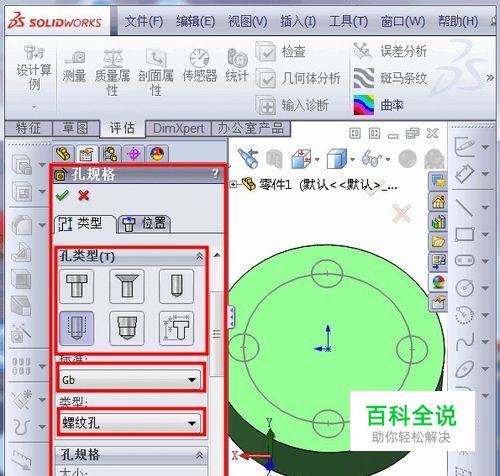Screen dimensions: 500x476
Task: Open ConfigurationManager tab icon
Action: coord(110,154)
